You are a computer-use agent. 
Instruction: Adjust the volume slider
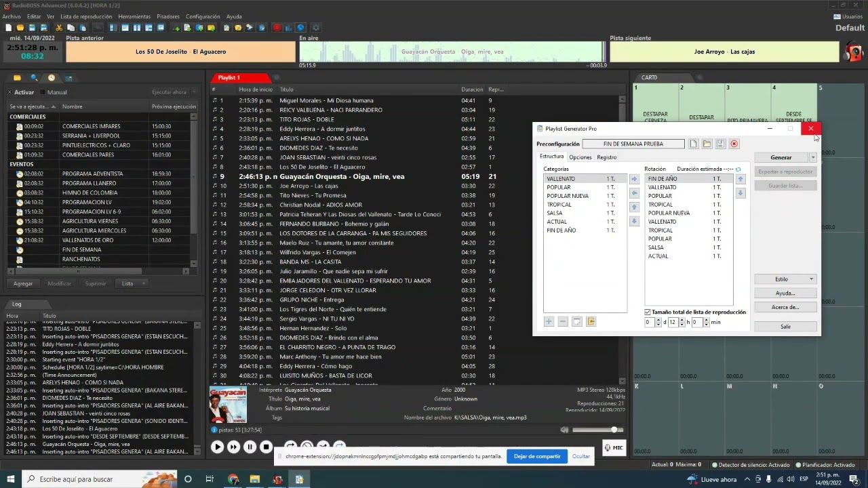tap(597, 430)
